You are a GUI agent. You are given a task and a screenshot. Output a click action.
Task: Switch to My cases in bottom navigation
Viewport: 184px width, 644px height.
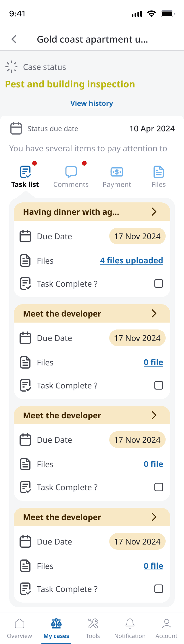coord(56,628)
